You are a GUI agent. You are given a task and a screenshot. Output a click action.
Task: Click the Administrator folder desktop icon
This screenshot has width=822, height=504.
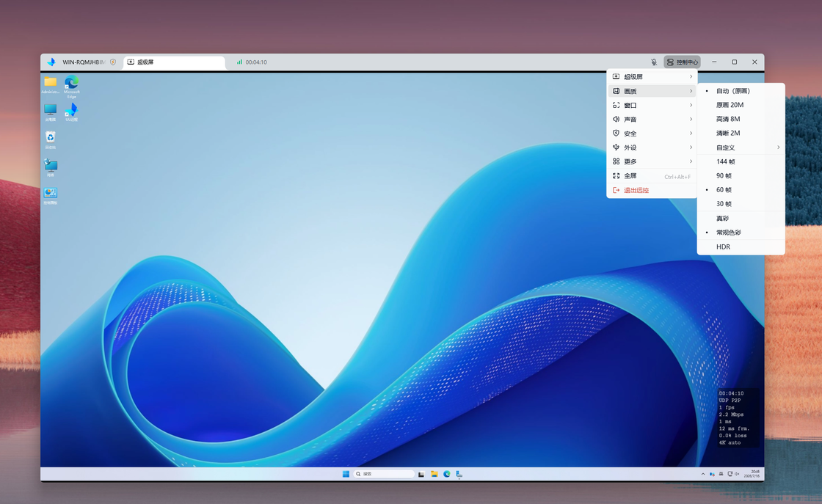[x=51, y=84]
